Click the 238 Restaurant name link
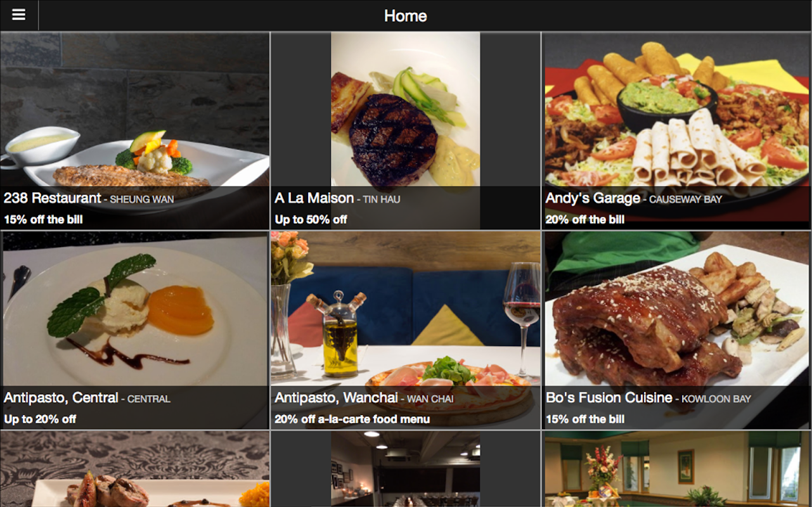The image size is (812, 507). 53,198
